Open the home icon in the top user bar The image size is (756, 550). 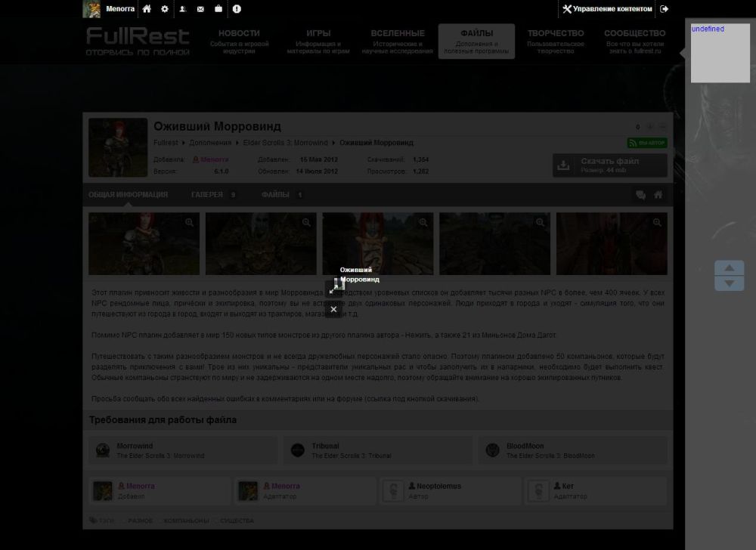147,8
